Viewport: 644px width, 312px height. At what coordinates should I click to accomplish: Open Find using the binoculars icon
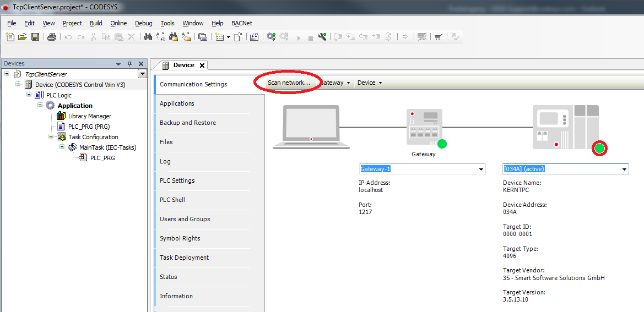coord(148,37)
